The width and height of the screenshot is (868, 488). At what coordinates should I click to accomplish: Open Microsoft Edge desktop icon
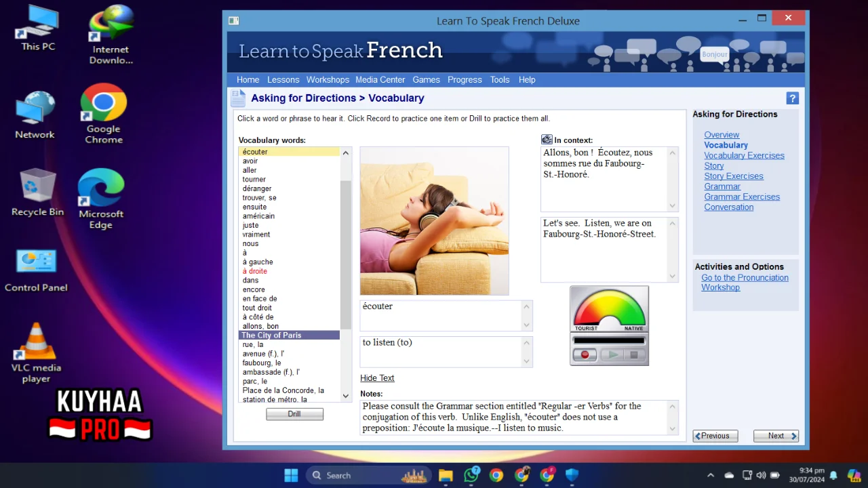coord(101,199)
